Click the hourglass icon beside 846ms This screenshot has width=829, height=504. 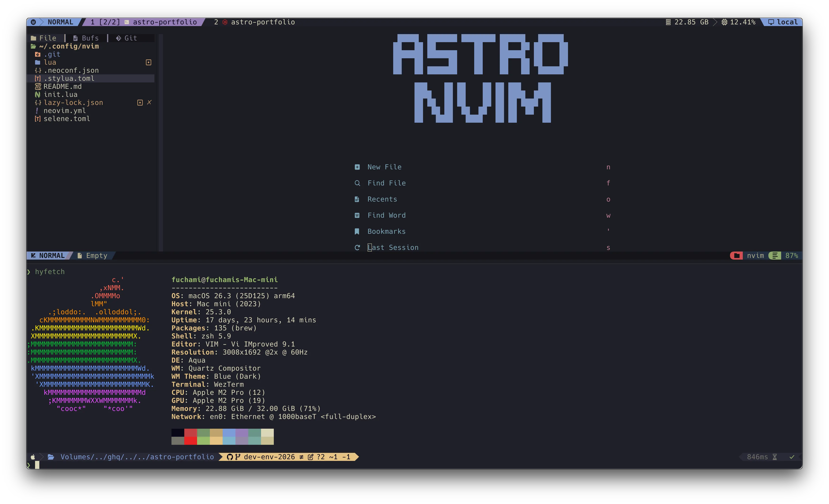[x=775, y=457]
